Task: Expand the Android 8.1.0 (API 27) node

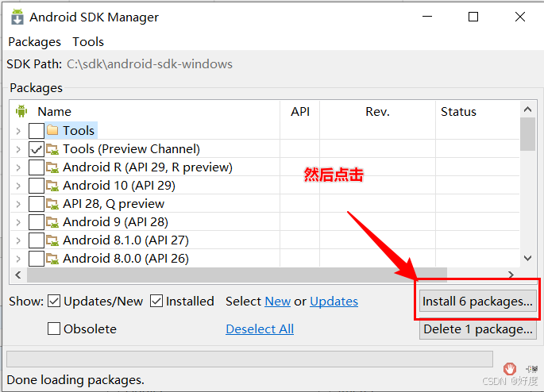Action: point(18,240)
